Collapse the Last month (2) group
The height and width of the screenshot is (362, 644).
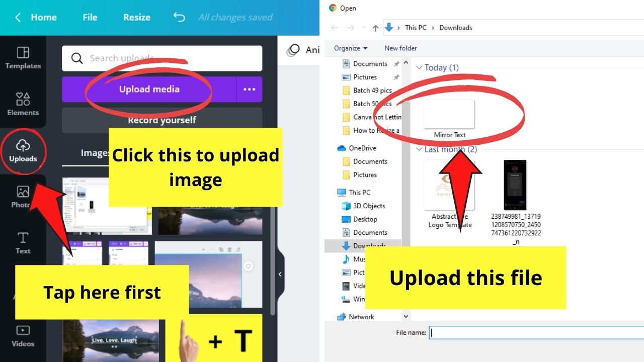(x=419, y=149)
